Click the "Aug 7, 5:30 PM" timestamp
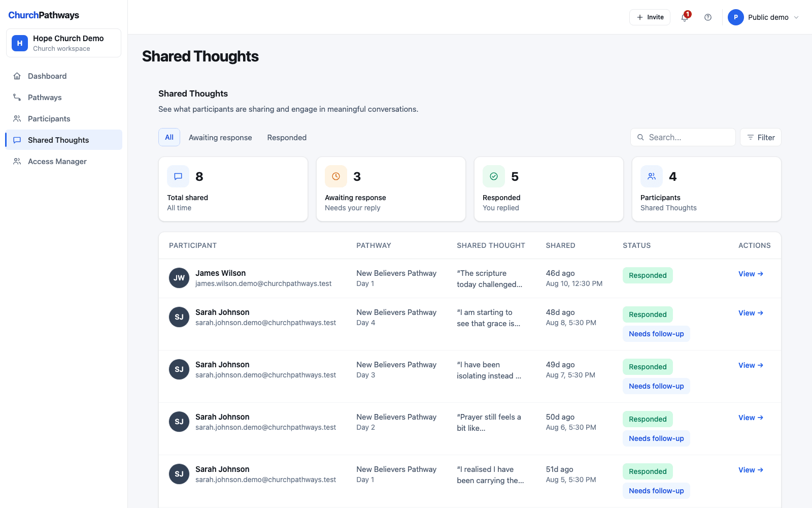 coord(570,375)
